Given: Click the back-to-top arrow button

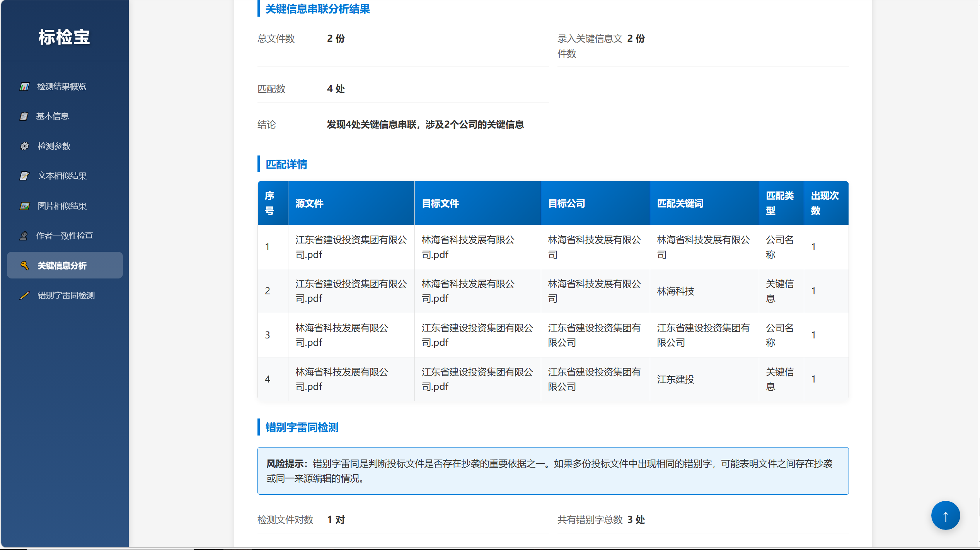Looking at the screenshot, I should click(x=946, y=515).
